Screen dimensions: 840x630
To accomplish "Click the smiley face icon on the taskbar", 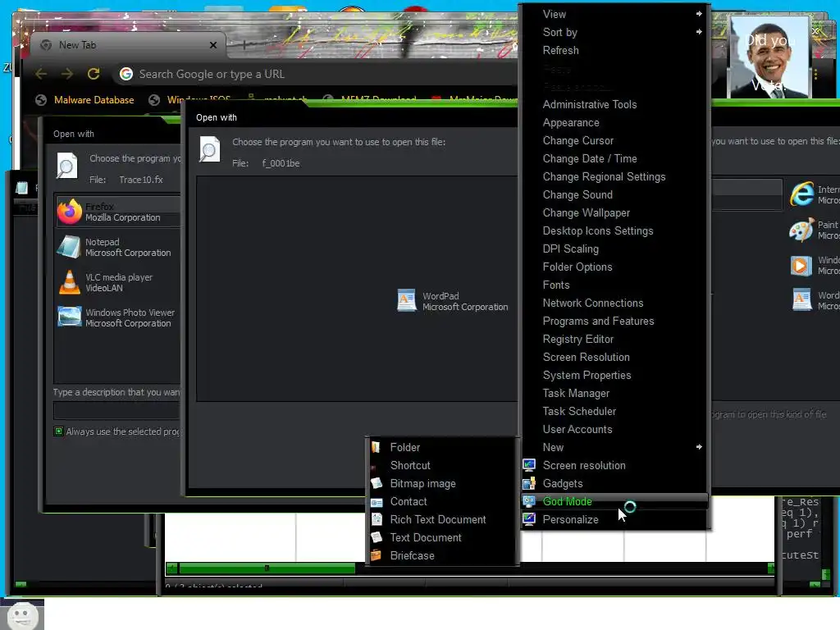I will (x=22, y=615).
